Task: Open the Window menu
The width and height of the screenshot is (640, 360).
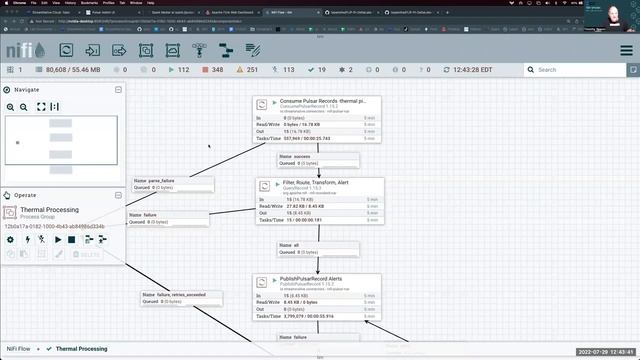Action: [136, 3]
